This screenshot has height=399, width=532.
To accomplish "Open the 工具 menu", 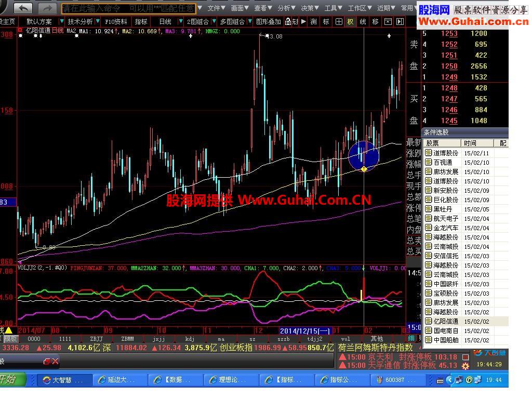I will pos(333,8).
